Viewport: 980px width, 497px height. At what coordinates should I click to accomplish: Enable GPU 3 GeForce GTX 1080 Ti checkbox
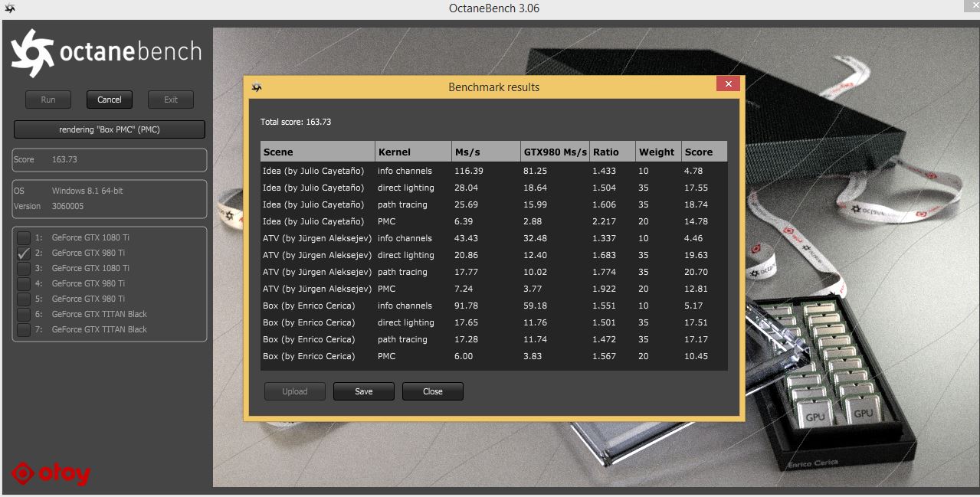[x=24, y=268]
